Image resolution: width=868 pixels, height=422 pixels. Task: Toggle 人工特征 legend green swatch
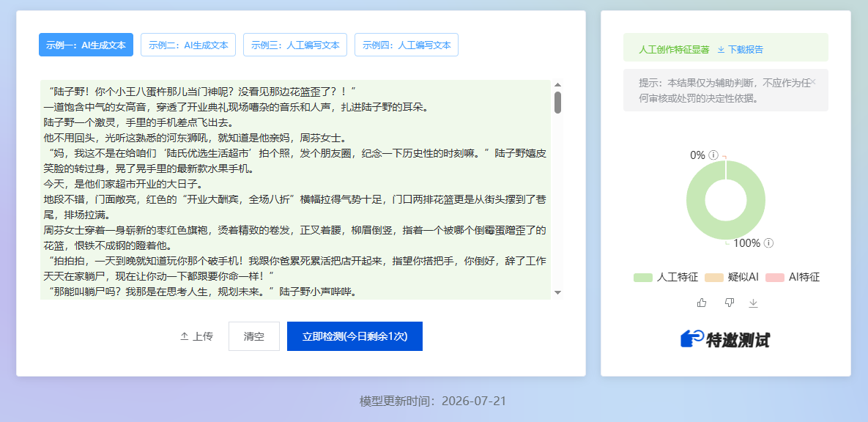point(642,278)
